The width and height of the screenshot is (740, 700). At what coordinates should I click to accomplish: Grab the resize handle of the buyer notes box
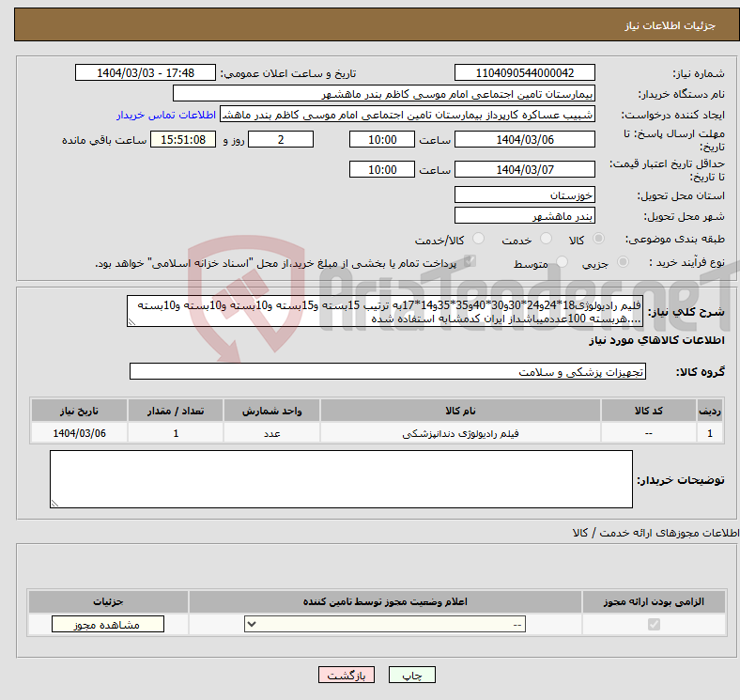click(x=55, y=503)
